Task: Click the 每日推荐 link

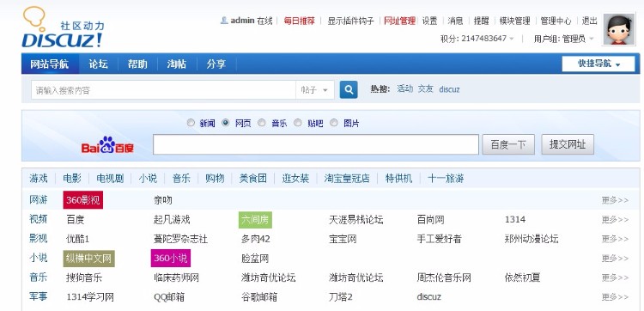Action: pos(300,21)
